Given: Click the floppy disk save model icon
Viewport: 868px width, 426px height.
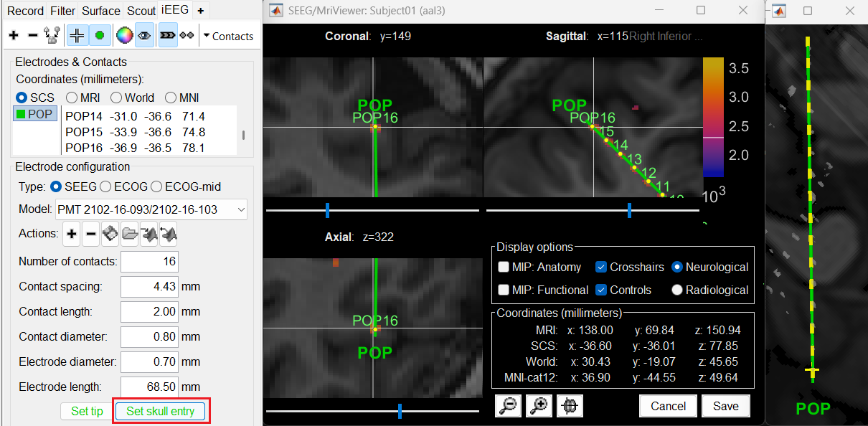Looking at the screenshot, I should (x=110, y=234).
